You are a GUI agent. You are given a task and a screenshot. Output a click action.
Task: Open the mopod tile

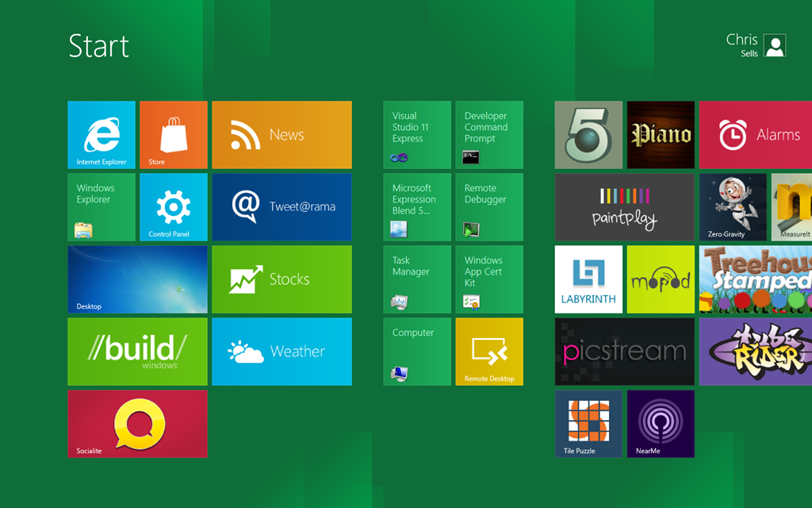[661, 279]
